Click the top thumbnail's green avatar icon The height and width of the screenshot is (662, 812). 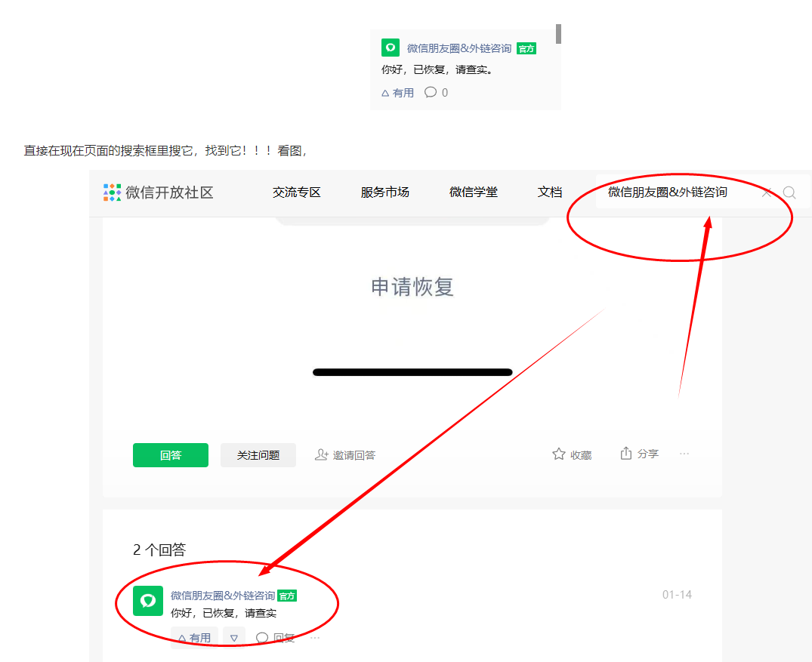point(391,48)
